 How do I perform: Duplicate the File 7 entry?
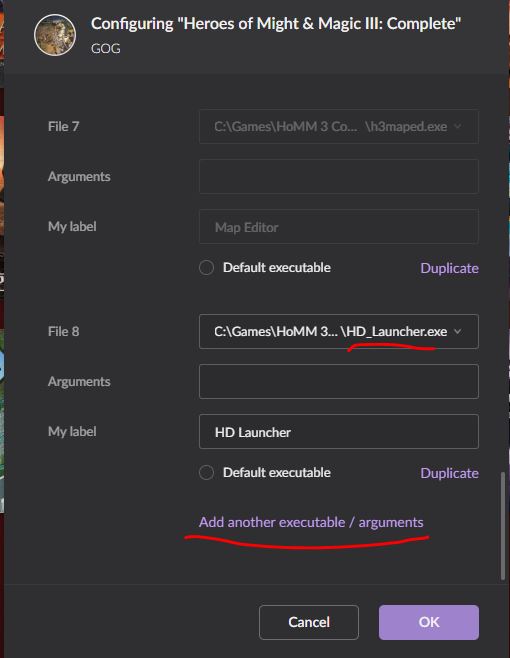(449, 268)
